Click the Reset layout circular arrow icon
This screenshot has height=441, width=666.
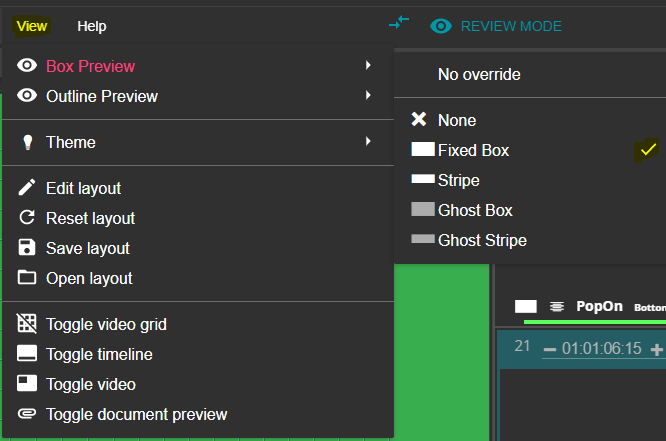pyautogui.click(x=27, y=218)
